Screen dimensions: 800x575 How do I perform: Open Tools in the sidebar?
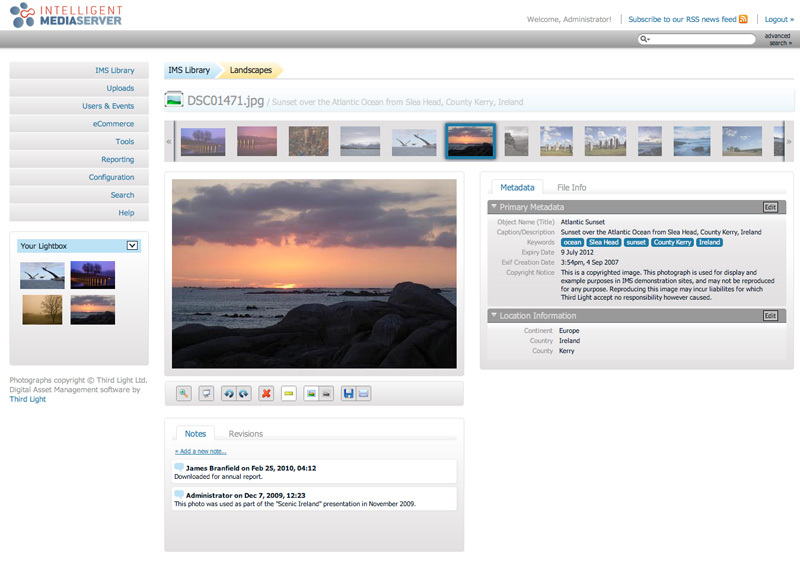coord(79,141)
